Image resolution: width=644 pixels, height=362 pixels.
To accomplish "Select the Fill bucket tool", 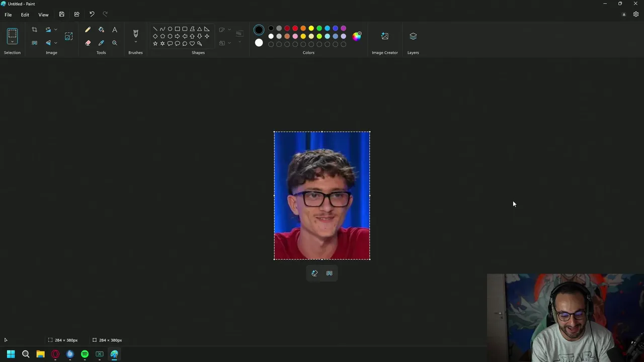I will point(101,30).
